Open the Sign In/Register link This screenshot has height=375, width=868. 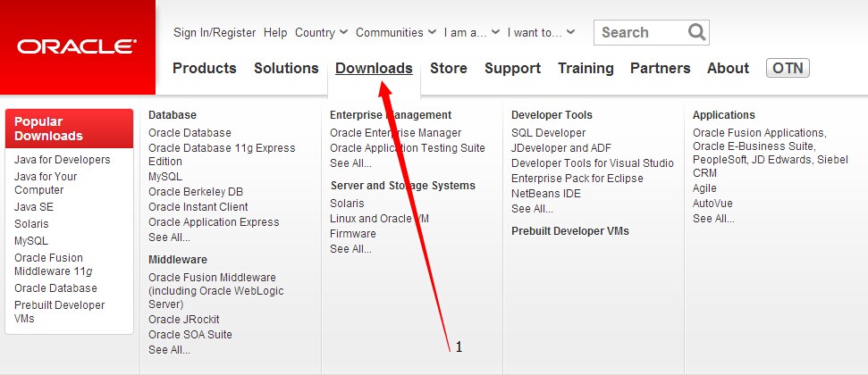coord(215,33)
